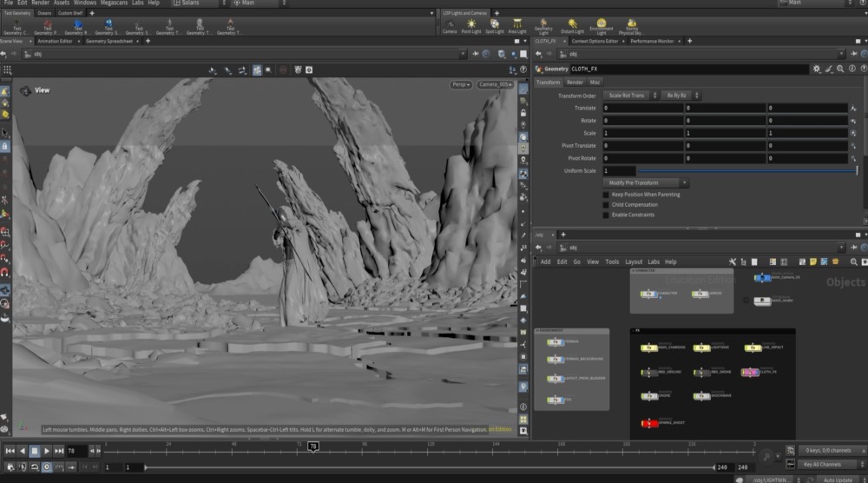Select the Geometry Light shelf tool
The image size is (868, 483).
click(x=543, y=26)
